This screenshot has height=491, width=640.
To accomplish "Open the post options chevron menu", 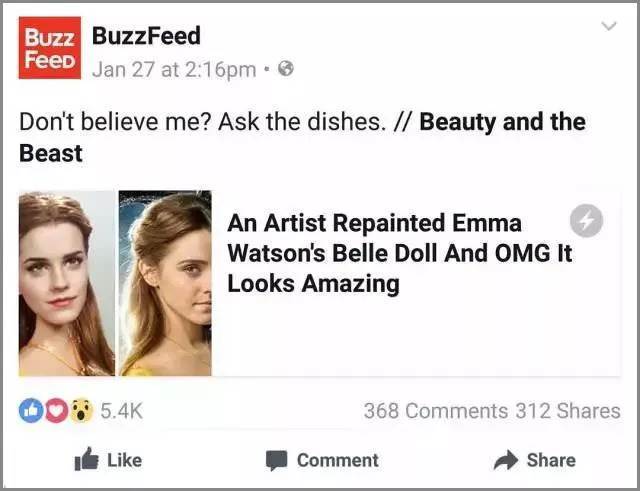I will (609, 26).
